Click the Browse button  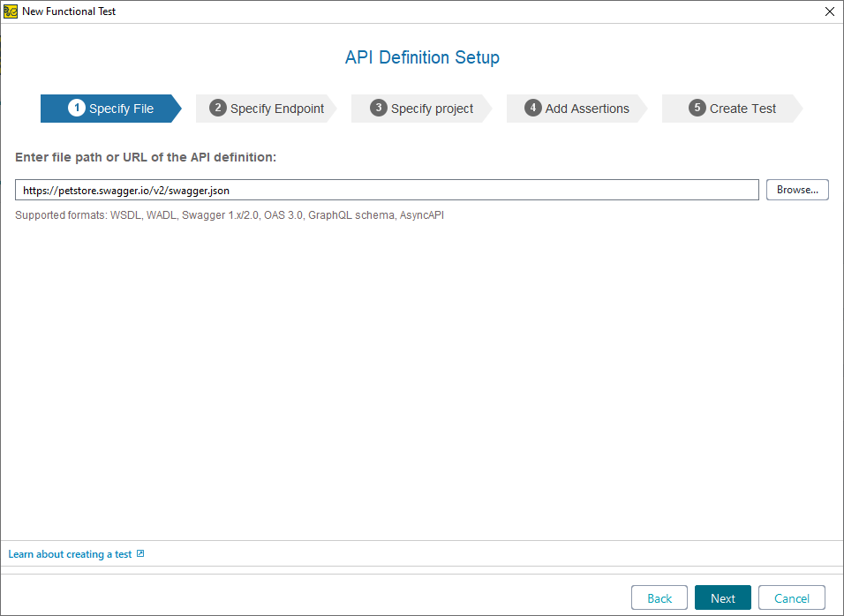pyautogui.click(x=796, y=189)
